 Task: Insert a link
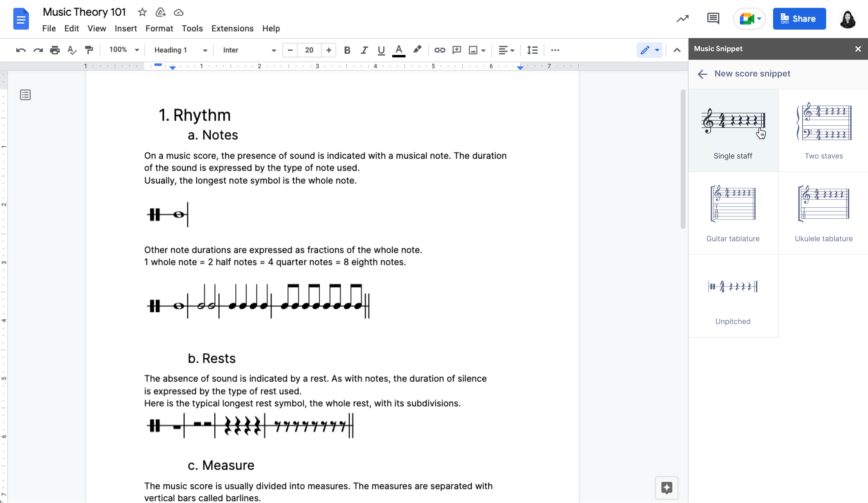[440, 50]
